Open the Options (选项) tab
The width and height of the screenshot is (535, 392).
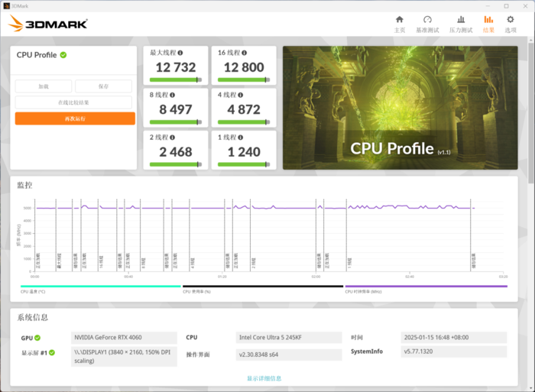click(x=511, y=24)
